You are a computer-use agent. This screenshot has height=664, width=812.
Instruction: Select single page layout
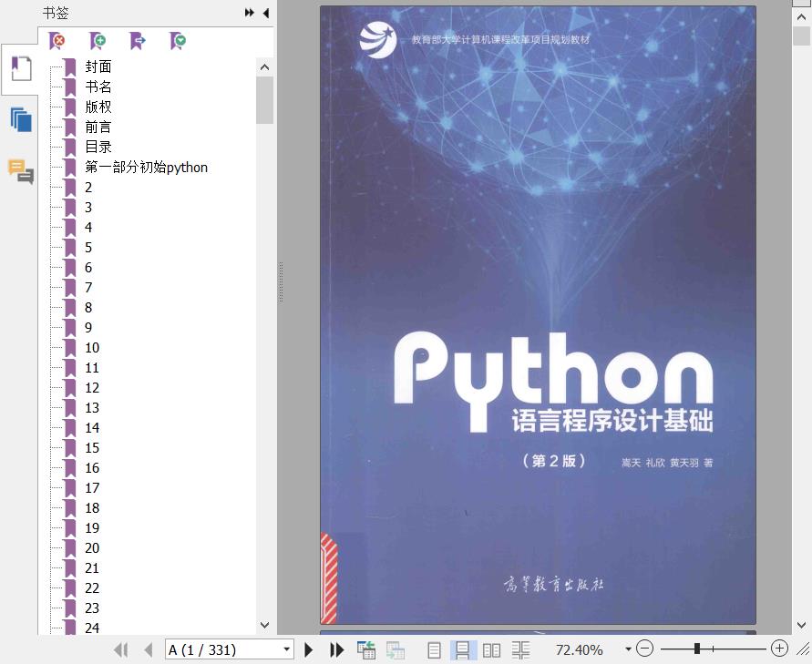click(434, 650)
